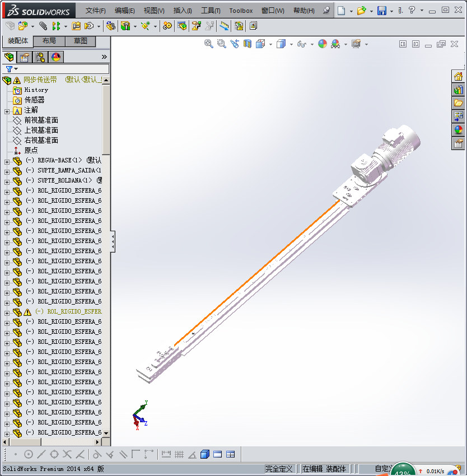Image resolution: width=467 pixels, height=476 pixels.
Task: Click the Zoom to Area icon
Action: click(x=222, y=44)
